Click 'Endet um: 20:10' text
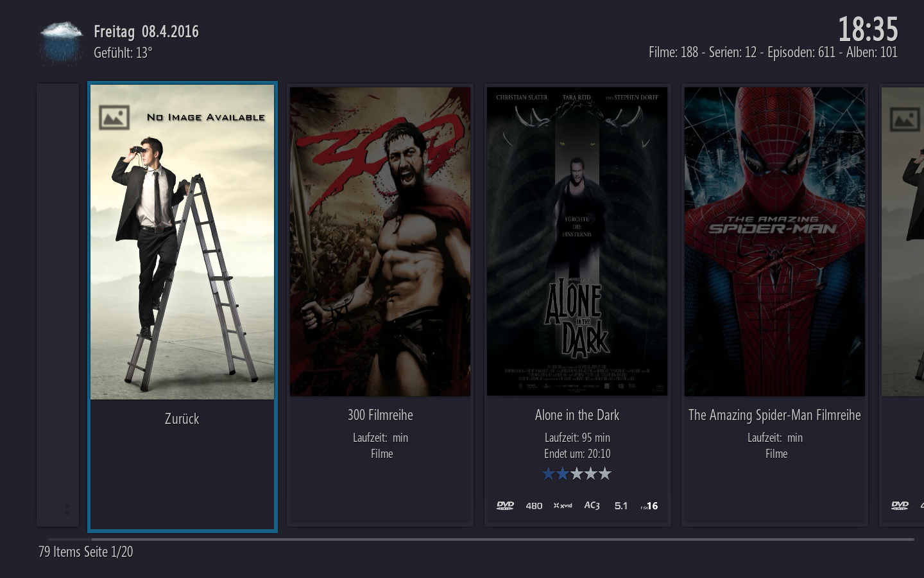Viewport: 924px width, 578px height. click(577, 453)
